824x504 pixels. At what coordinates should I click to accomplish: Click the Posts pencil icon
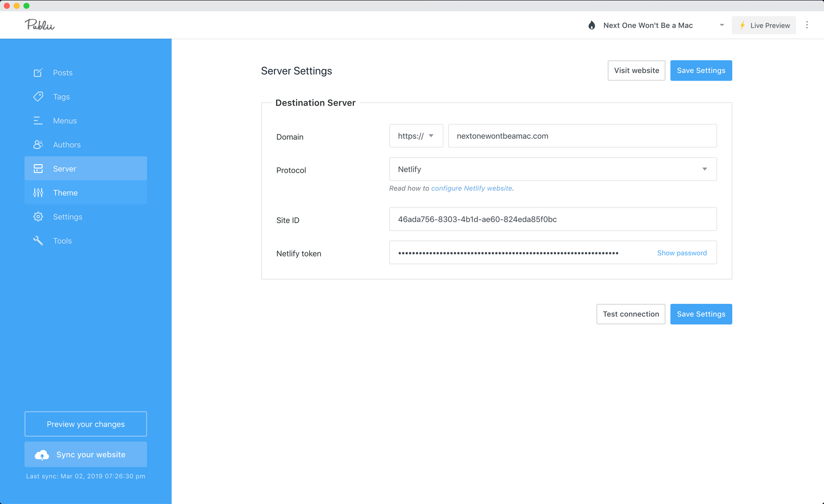point(38,73)
